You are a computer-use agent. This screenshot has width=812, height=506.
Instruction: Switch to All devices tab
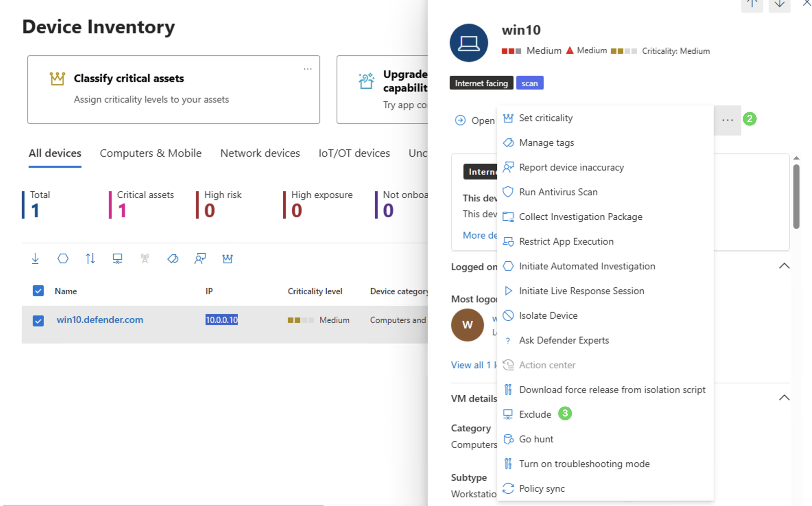click(x=55, y=153)
